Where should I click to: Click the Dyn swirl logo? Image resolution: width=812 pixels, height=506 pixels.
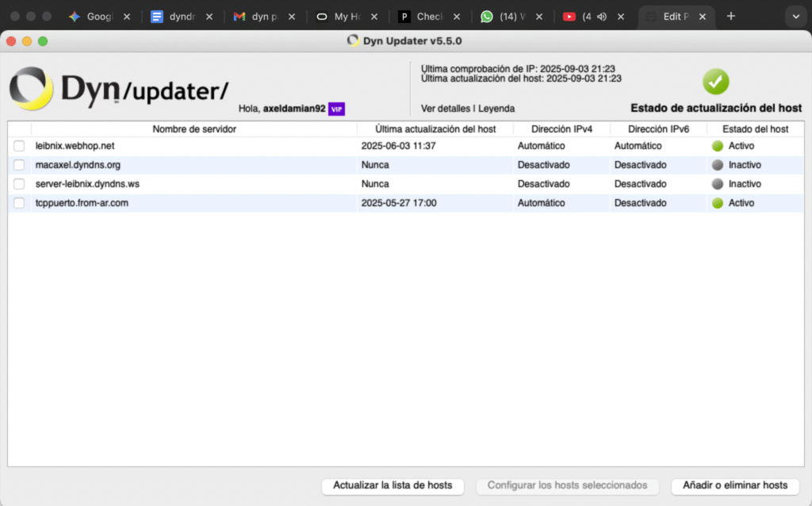pyautogui.click(x=31, y=89)
